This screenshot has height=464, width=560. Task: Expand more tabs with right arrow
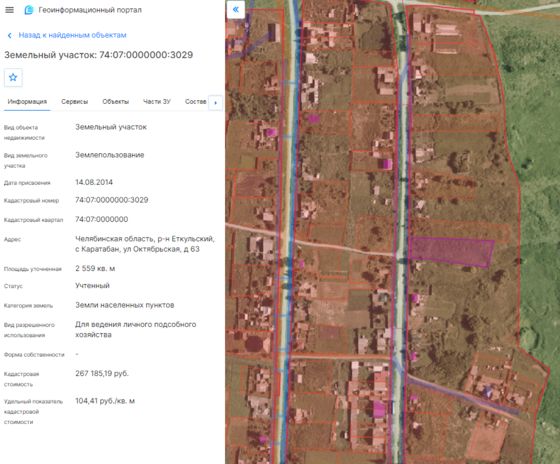pyautogui.click(x=215, y=103)
